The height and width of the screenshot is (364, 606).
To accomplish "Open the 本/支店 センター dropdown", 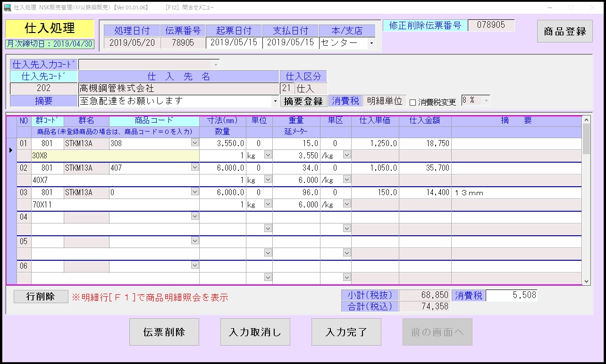I will pos(371,43).
